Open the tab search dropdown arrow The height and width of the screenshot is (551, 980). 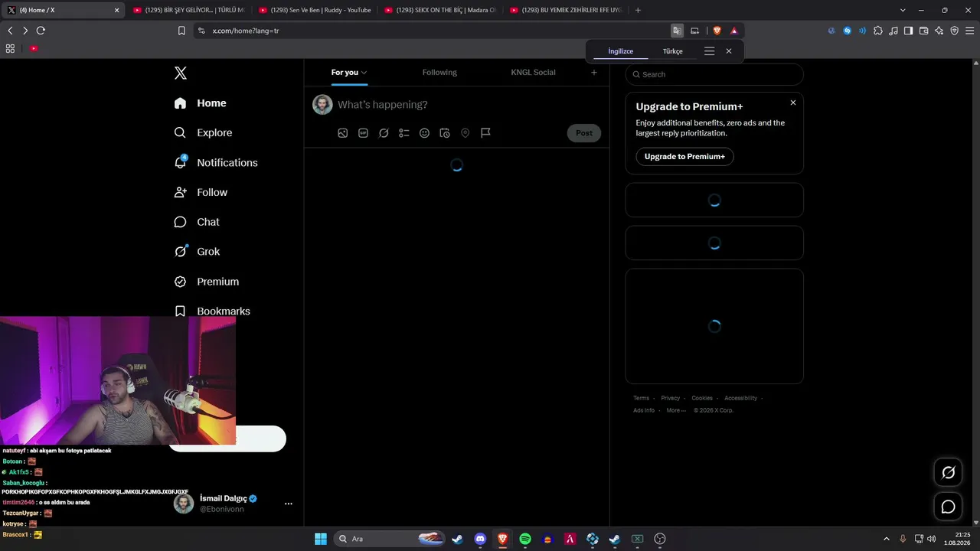[903, 10]
